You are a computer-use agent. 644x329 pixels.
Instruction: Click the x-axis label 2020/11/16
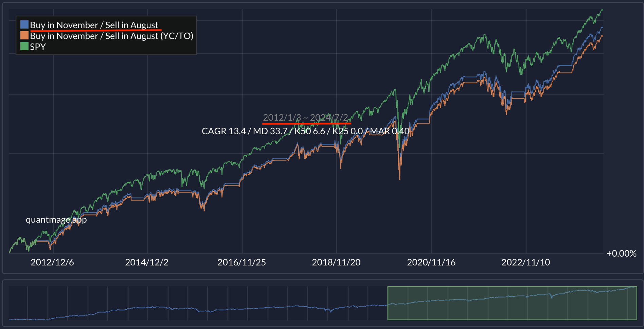pyautogui.click(x=431, y=262)
